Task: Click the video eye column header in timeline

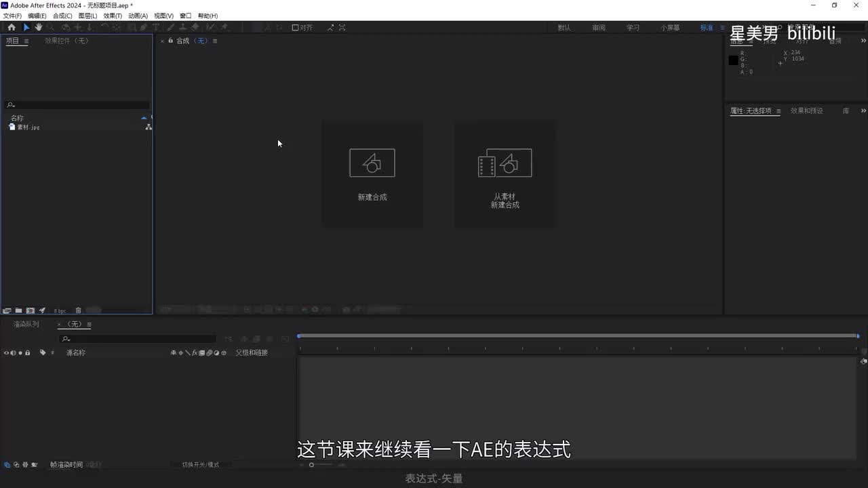Action: click(x=7, y=352)
